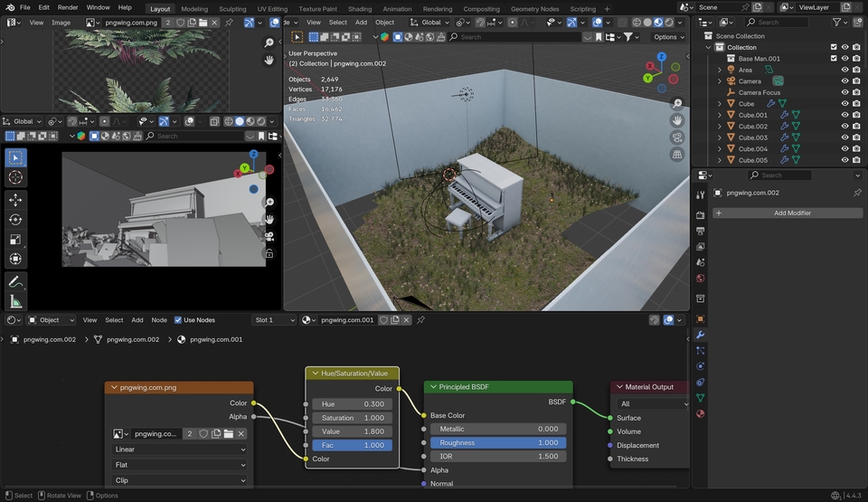
Task: Expand the Base Man.001 tree item
Action: coord(720,59)
